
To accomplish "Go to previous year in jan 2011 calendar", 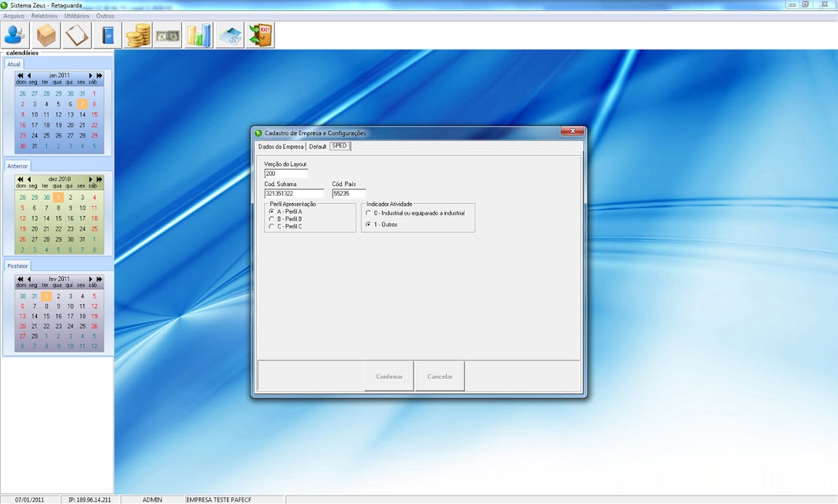I will (20, 76).
